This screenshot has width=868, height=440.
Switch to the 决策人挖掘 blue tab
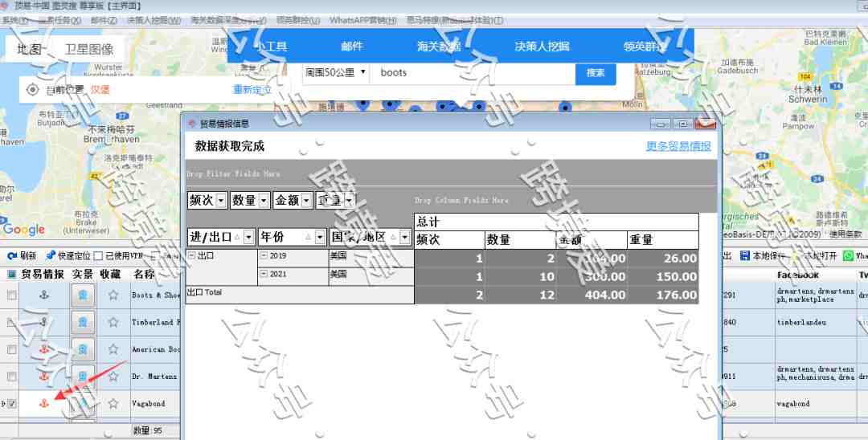click(542, 47)
